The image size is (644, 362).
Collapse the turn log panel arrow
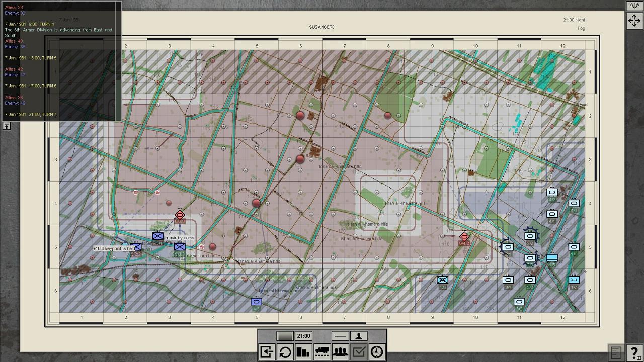7,126
